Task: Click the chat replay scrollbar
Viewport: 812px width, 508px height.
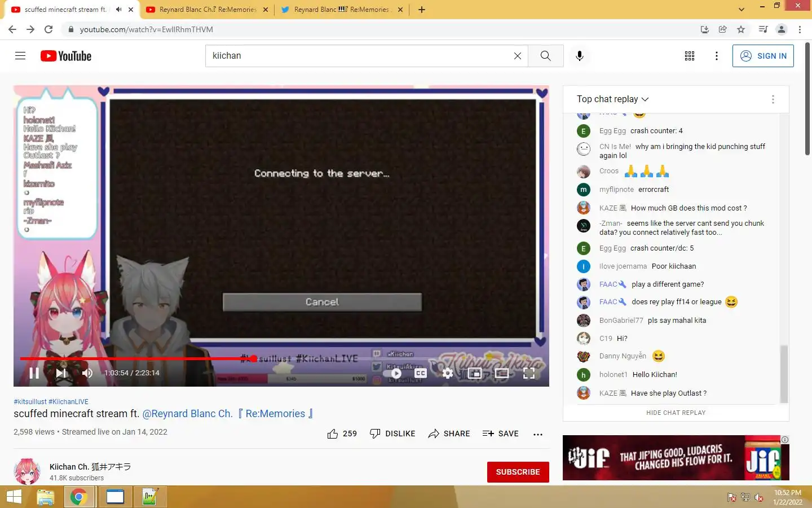Action: (783, 374)
